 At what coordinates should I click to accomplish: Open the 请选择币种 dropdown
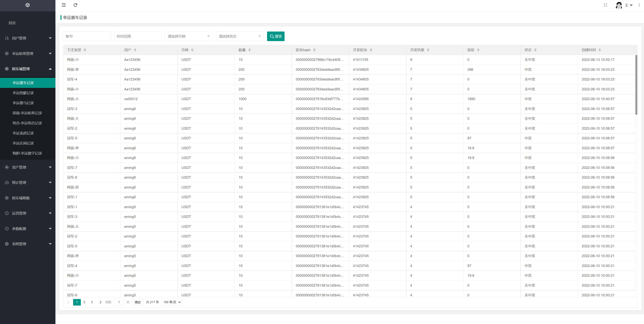(188, 36)
